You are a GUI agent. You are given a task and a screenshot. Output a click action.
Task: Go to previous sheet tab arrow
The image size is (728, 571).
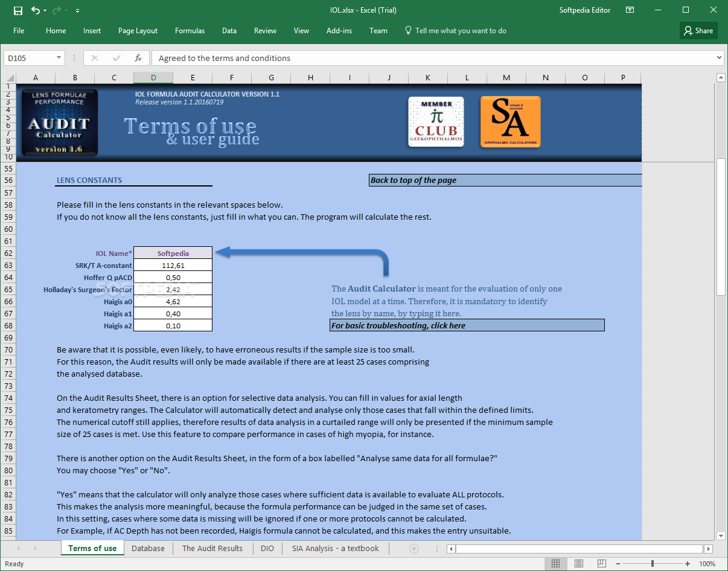point(18,549)
